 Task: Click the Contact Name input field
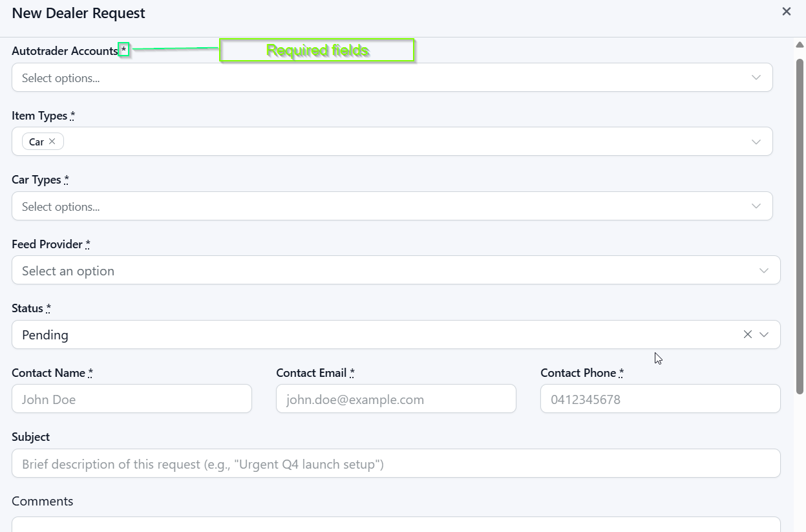(x=132, y=399)
